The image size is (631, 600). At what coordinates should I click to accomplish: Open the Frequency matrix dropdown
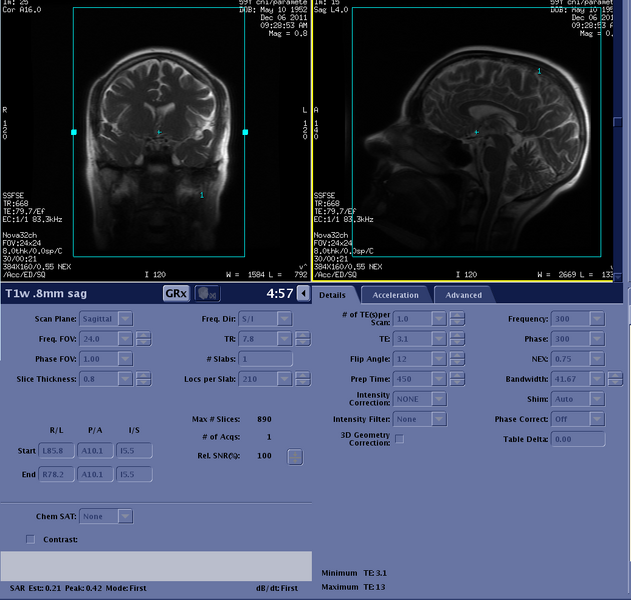click(597, 319)
